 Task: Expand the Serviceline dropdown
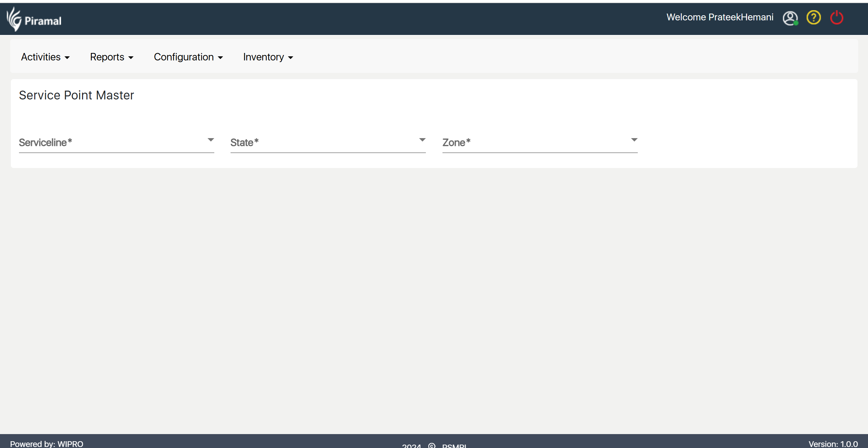(116, 143)
